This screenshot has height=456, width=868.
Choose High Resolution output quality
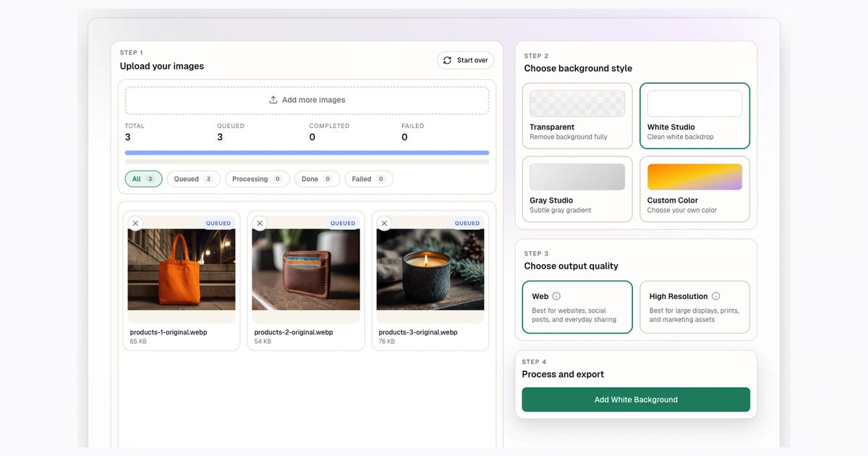click(x=694, y=307)
